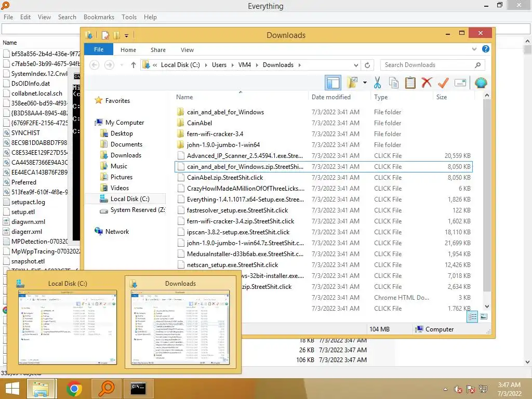Select Favorites in the navigation pane
The height and width of the screenshot is (399, 532).
(117, 101)
